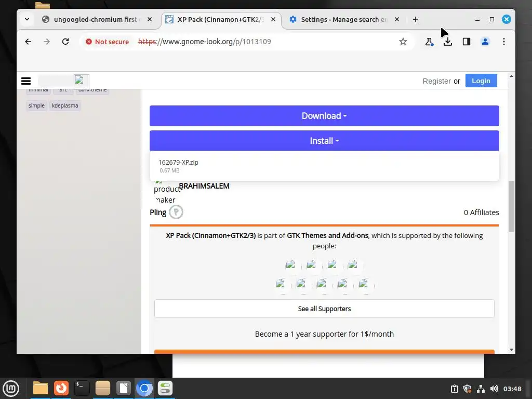Screen dimensions: 532x399
Task: Open a new browser tab with plus
Action: (x=416, y=19)
